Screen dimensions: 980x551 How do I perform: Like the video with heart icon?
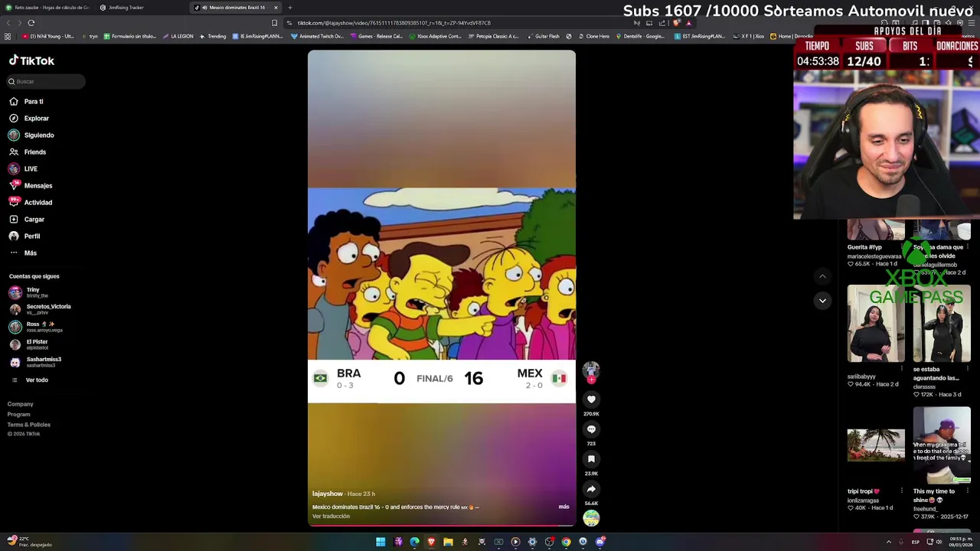pyautogui.click(x=591, y=399)
